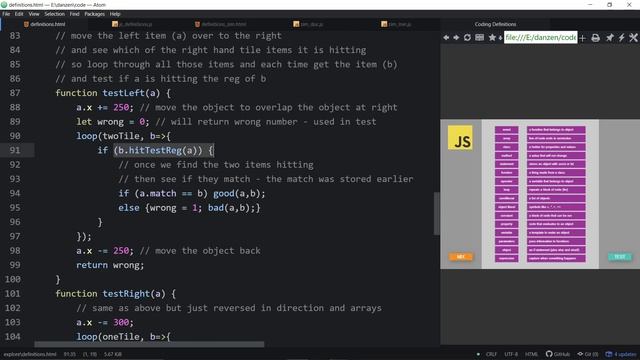Click 'testLeft' function name on line 87
The width and height of the screenshot is (640, 360).
[x=123, y=93]
